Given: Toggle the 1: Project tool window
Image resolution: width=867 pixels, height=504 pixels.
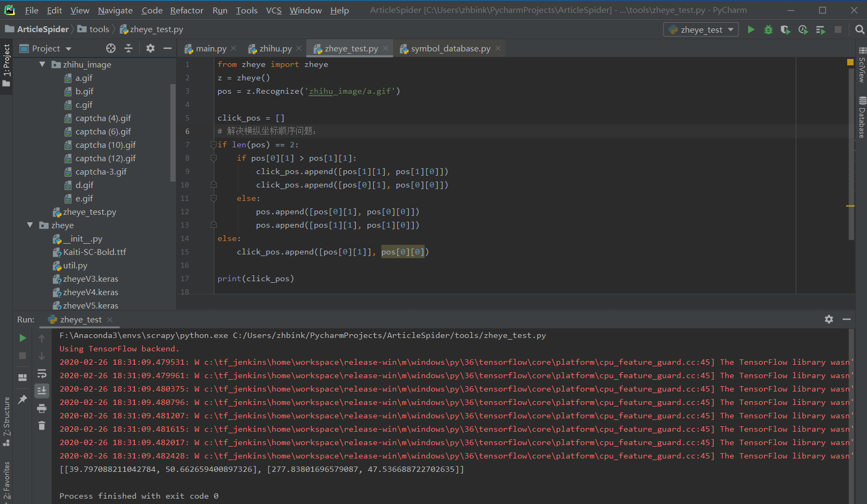Looking at the screenshot, I should (6, 66).
